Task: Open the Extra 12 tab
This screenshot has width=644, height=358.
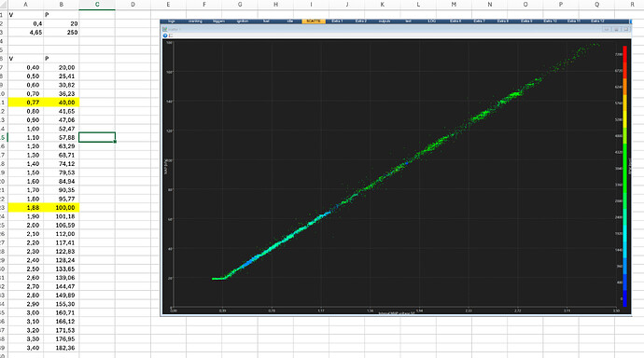Action: coord(597,21)
